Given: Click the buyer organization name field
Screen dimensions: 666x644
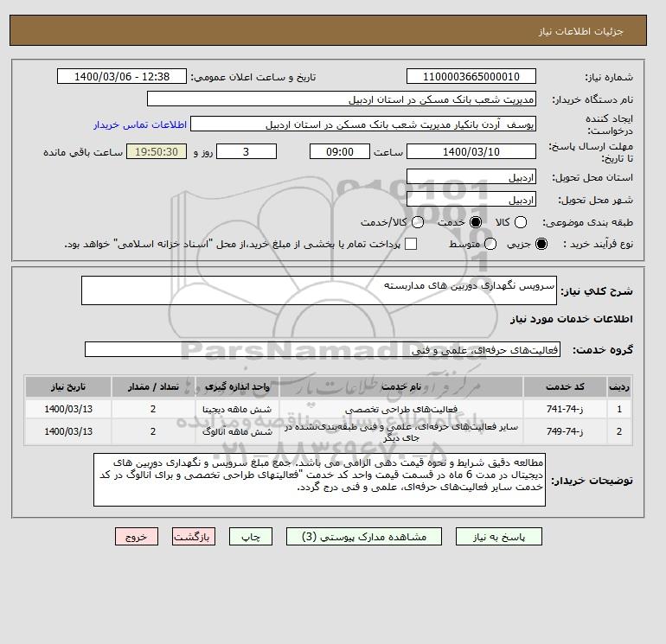Looking at the screenshot, I should [x=342, y=99].
